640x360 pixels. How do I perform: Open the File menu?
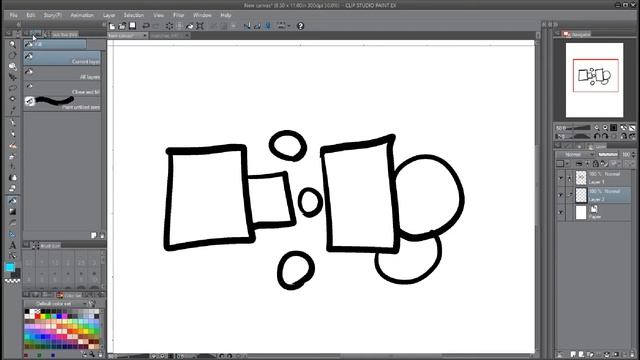coord(13,15)
